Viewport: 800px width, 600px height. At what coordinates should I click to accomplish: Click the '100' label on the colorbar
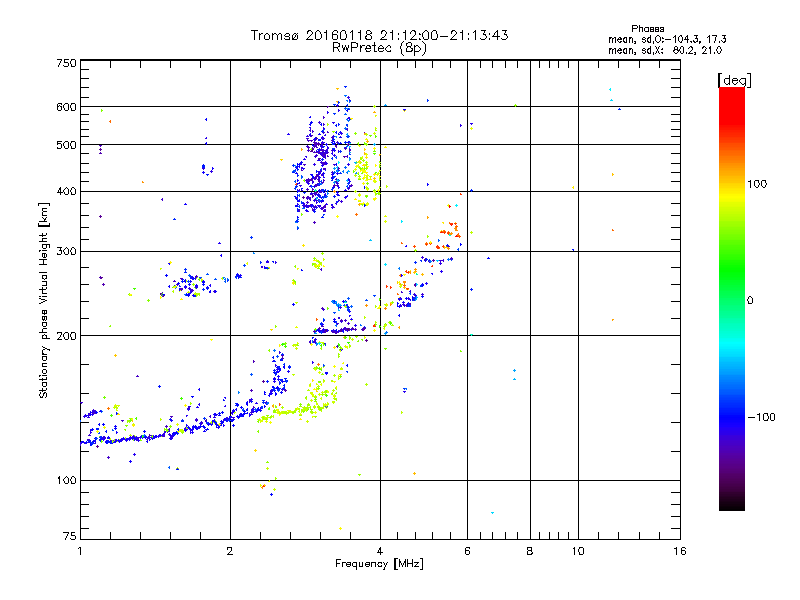[x=757, y=184]
